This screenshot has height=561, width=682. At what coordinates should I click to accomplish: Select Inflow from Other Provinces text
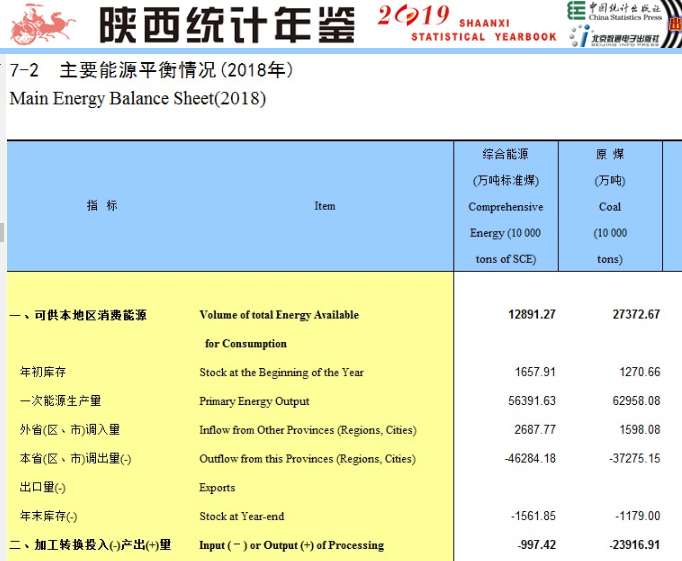coord(308,430)
